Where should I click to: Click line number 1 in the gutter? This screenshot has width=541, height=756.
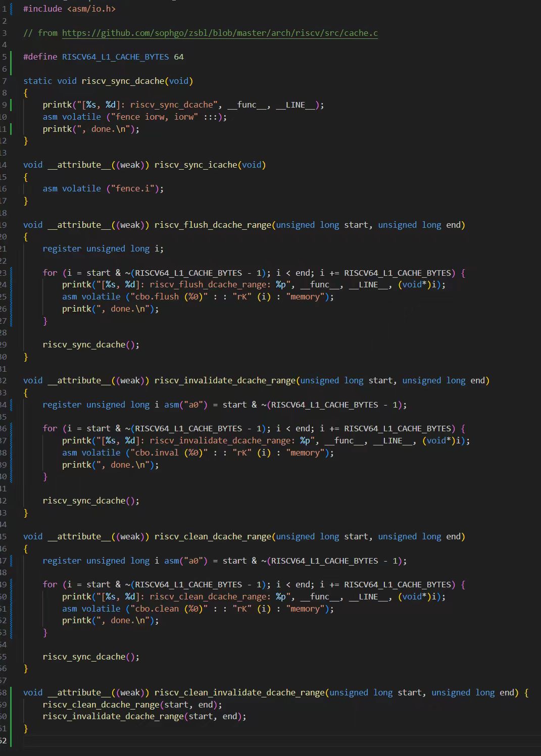(4, 9)
